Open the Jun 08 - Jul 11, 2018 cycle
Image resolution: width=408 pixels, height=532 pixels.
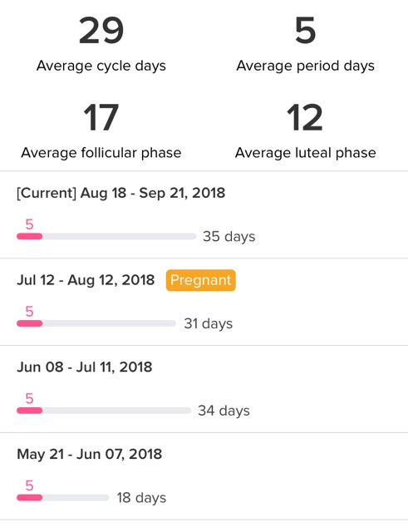pos(204,389)
